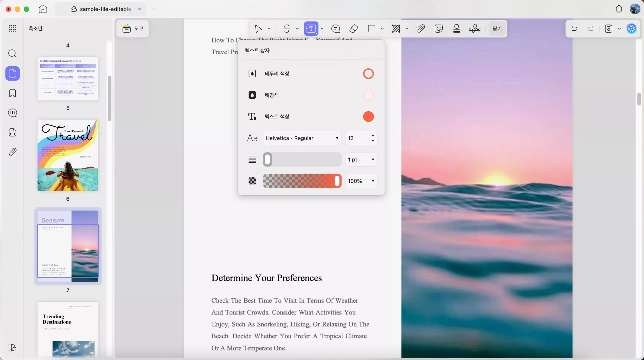Open the 1 pt border width dropdown
This screenshot has width=644, height=360.
(x=361, y=160)
